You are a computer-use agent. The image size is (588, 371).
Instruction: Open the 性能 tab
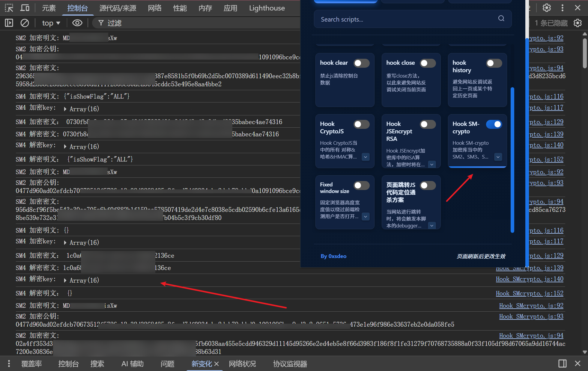[180, 8]
